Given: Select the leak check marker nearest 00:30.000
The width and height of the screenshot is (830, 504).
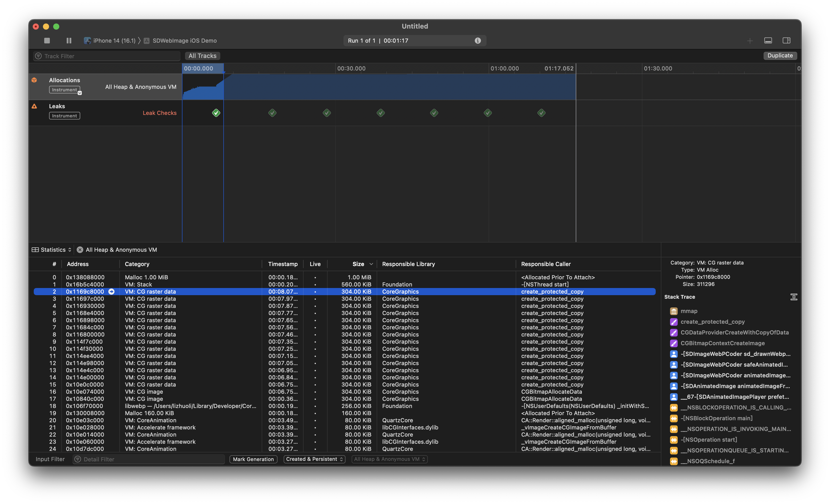Looking at the screenshot, I should [x=327, y=113].
